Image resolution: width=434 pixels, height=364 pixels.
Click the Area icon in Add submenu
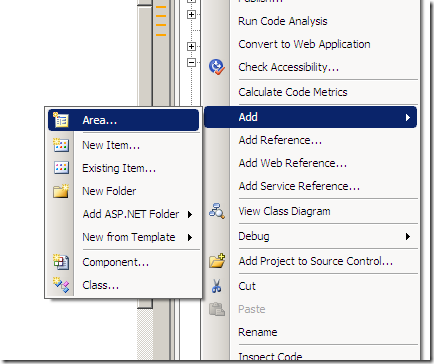[61, 120]
